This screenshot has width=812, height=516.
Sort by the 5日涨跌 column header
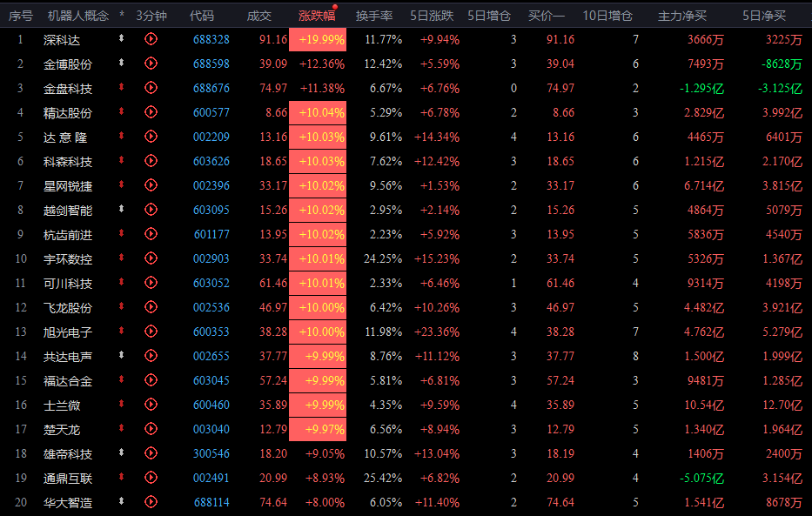tap(432, 16)
